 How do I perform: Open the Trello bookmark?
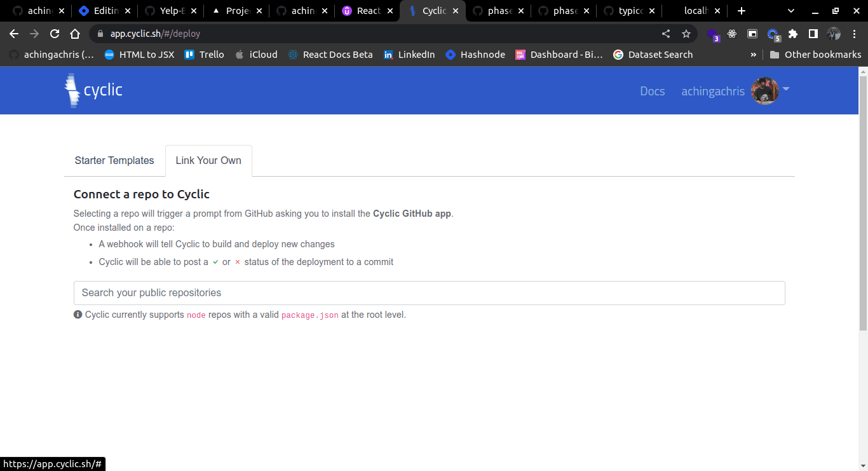point(204,55)
